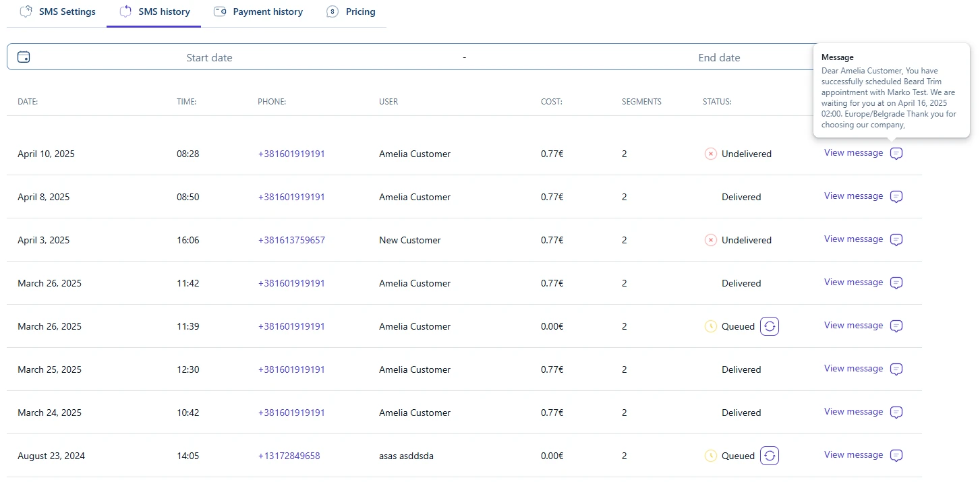
Task: Click View message for April 10, 2025
Action: (853, 153)
